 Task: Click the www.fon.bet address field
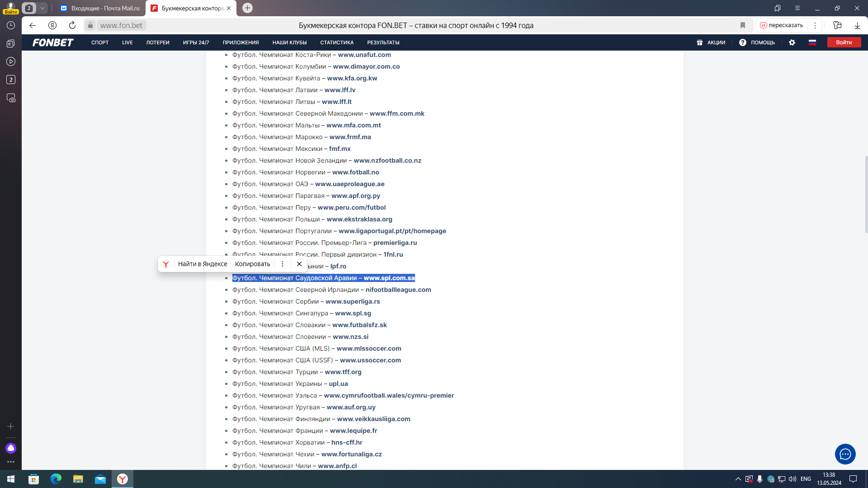coord(121,25)
